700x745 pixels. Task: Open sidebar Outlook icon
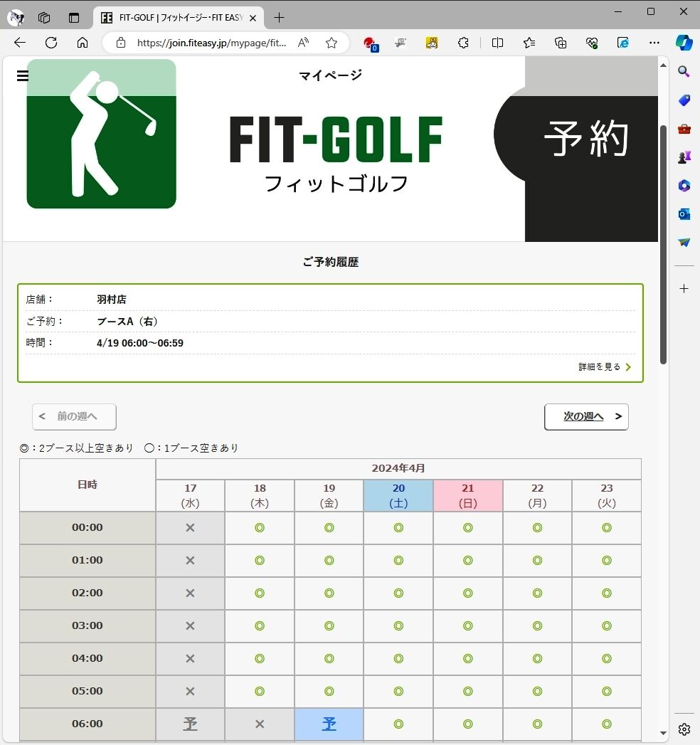tap(684, 213)
